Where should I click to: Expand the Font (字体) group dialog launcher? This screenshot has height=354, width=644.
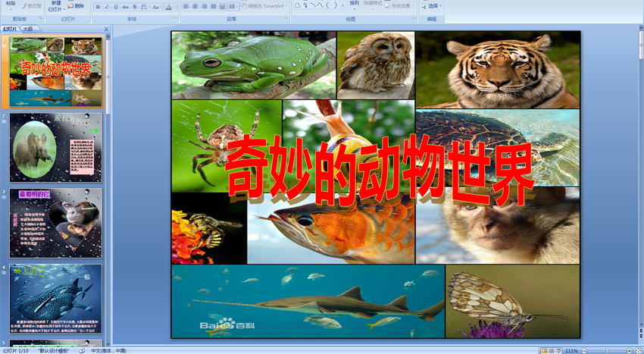(175, 19)
